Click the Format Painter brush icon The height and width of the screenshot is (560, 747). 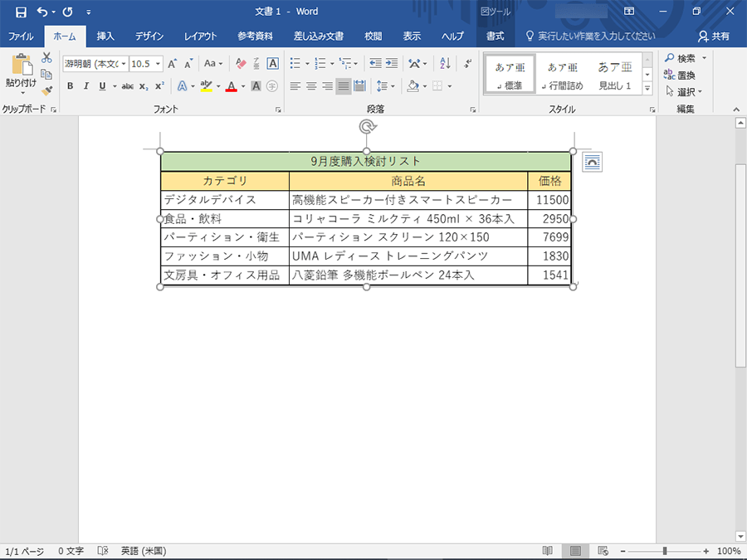(x=46, y=90)
